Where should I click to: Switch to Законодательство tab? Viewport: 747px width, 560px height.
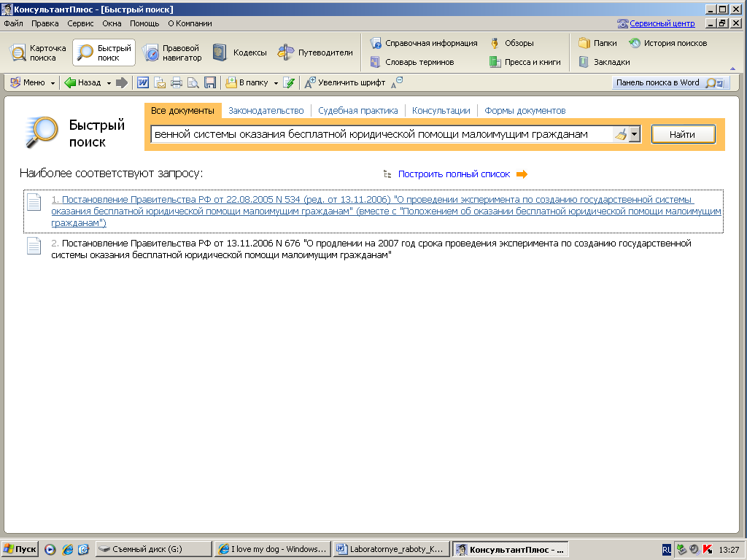click(x=266, y=111)
